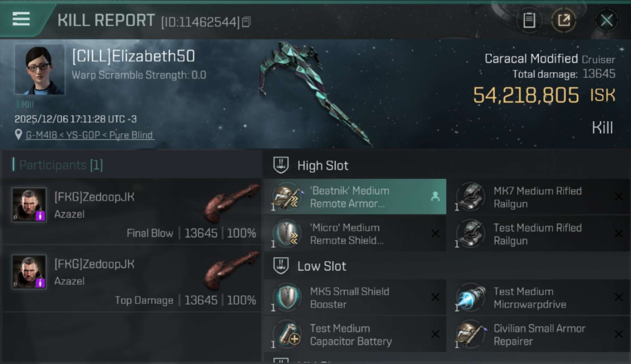The width and height of the screenshot is (631, 364).
Task: Select the Test Medium Capacitor Battery
Action: point(355,334)
